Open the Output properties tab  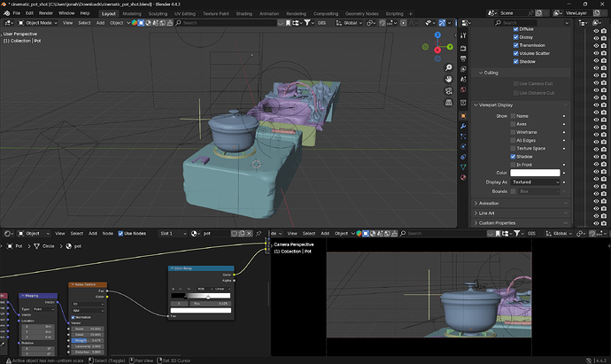(x=463, y=58)
